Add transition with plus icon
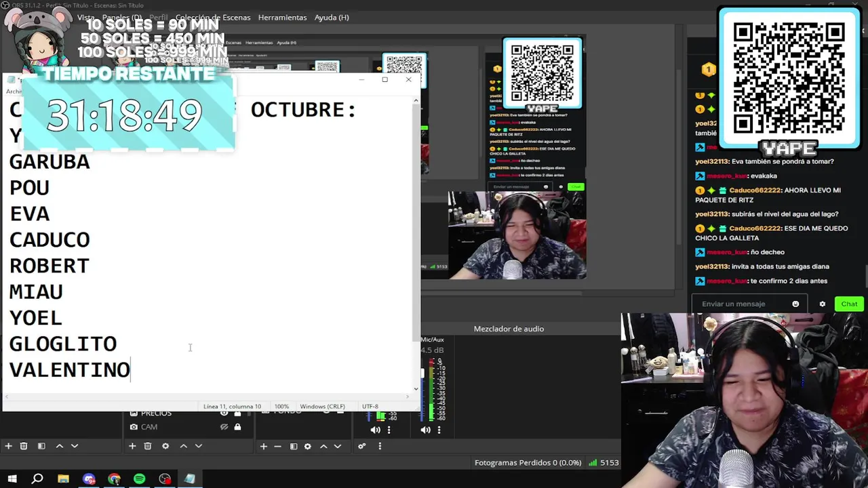868x488 pixels. coord(264,446)
